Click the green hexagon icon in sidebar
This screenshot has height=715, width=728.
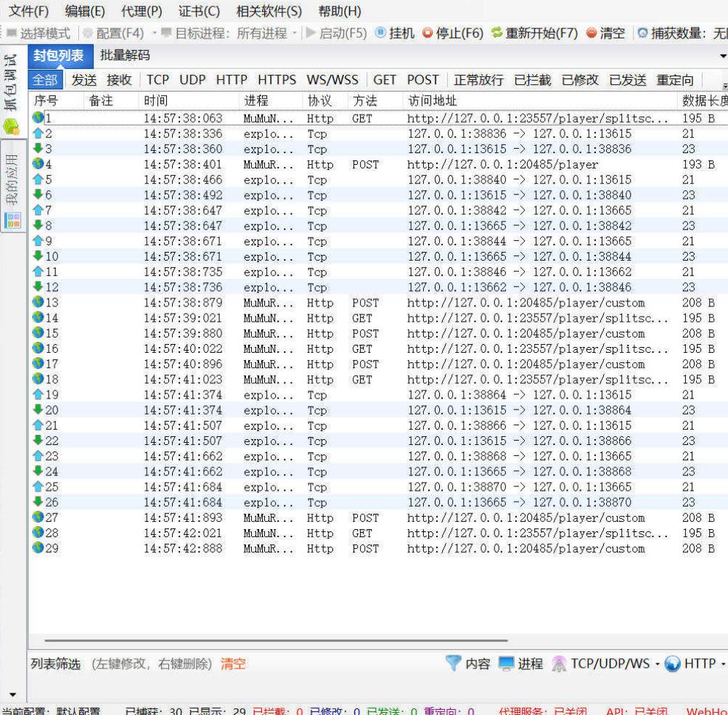[11, 126]
